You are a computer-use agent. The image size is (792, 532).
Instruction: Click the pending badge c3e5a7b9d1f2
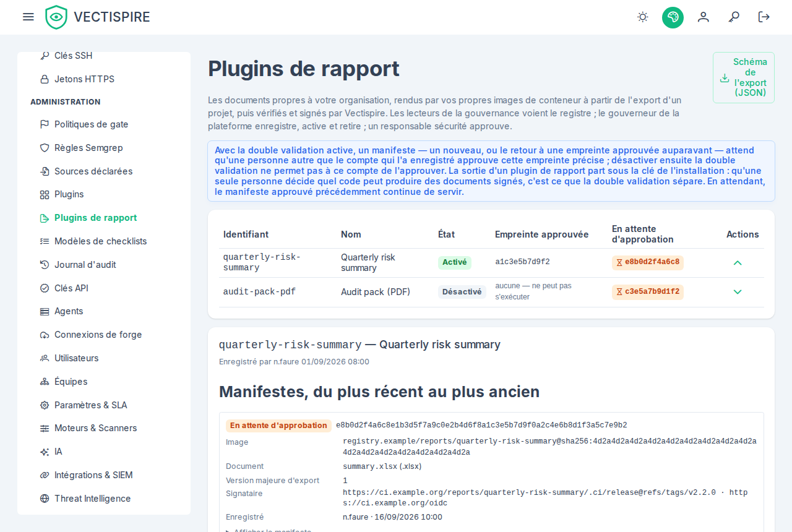coord(648,291)
